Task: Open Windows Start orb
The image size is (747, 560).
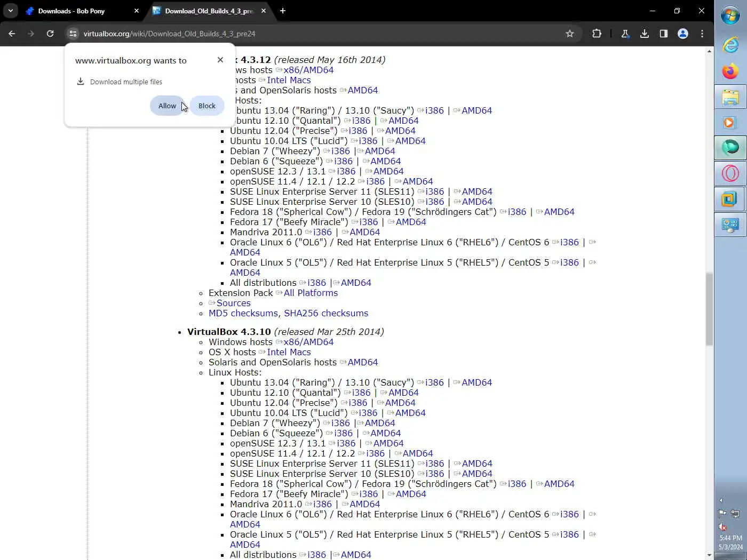Action: 730,15
